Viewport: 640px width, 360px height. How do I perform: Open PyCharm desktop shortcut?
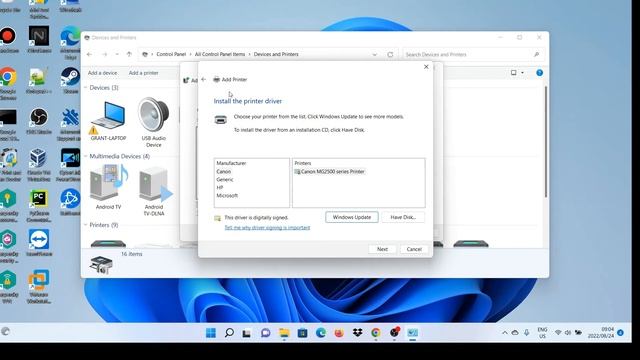click(39, 205)
